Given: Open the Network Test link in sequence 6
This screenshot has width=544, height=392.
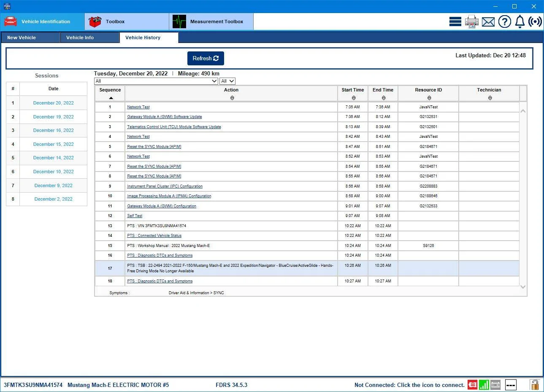Looking at the screenshot, I should click(138, 156).
